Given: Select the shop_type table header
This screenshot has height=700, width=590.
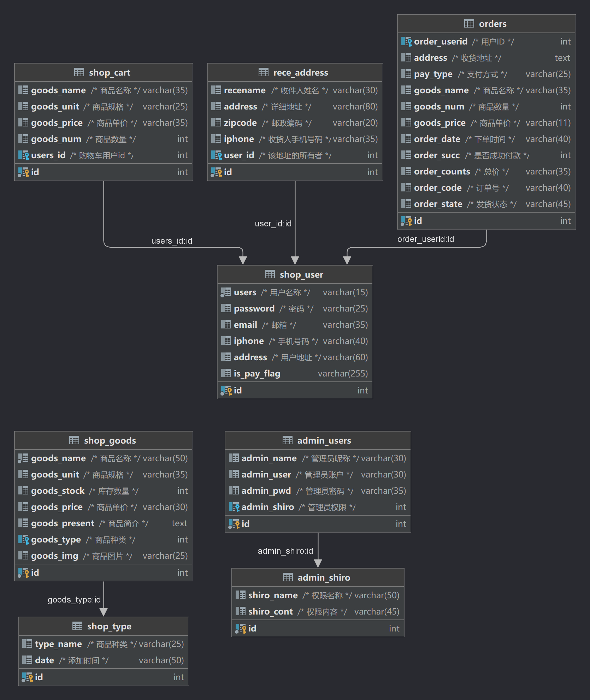Looking at the screenshot, I should [x=104, y=626].
